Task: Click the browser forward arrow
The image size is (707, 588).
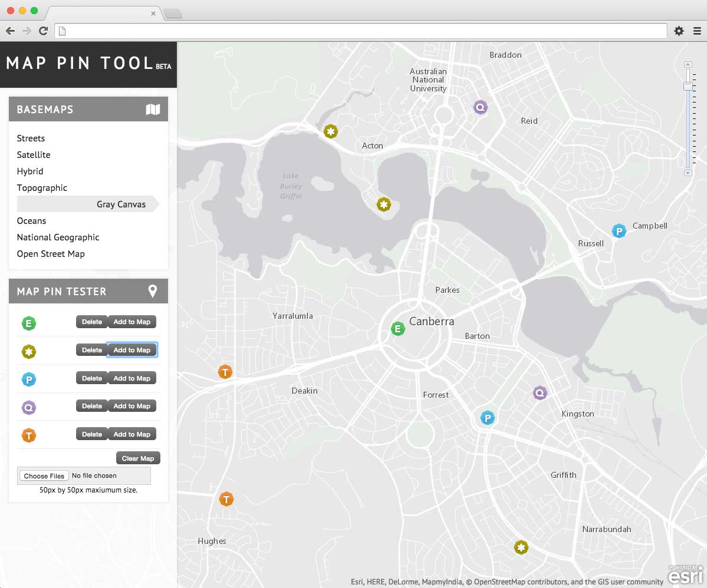Action: [27, 31]
